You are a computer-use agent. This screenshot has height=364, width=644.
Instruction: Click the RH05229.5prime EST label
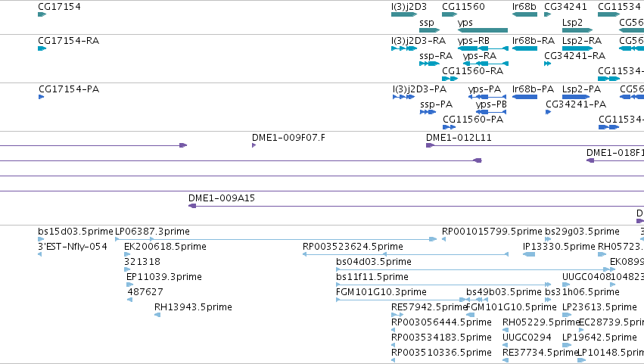pyautogui.click(x=540, y=322)
